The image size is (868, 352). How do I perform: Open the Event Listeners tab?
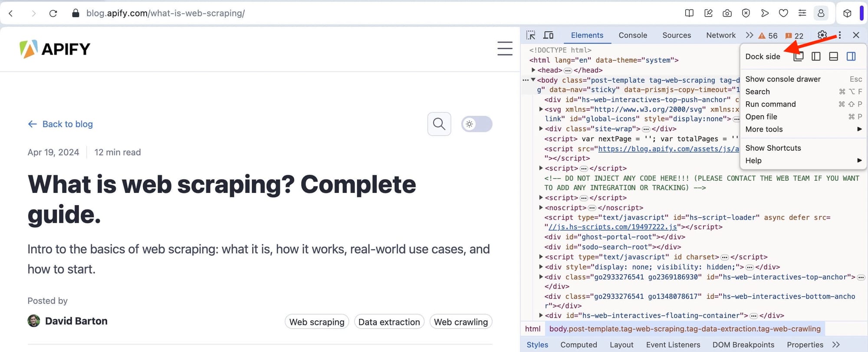673,345
